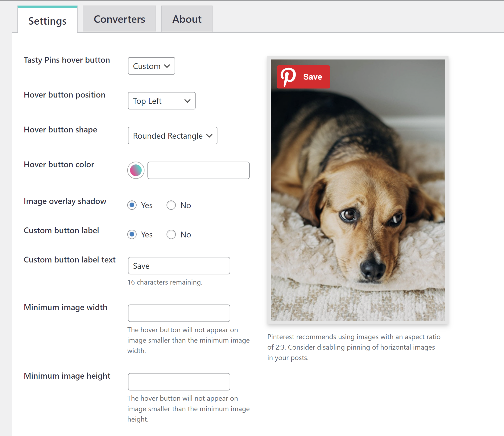This screenshot has height=436, width=504.
Task: Click the Minimum image height field
Action: point(179,381)
